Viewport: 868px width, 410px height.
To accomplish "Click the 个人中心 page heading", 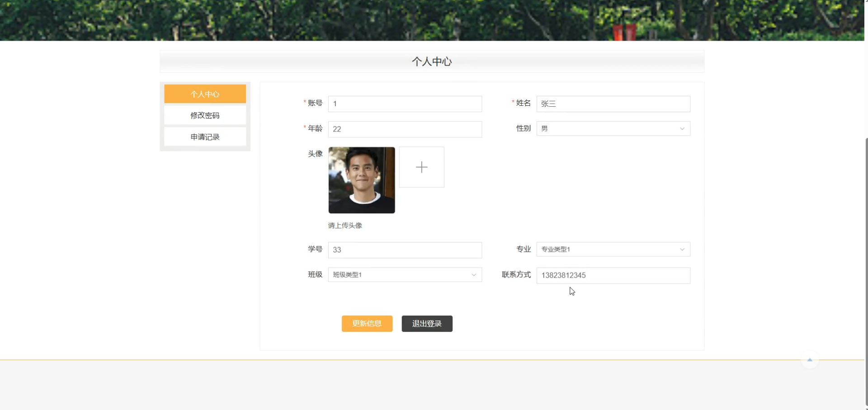I will coord(432,61).
